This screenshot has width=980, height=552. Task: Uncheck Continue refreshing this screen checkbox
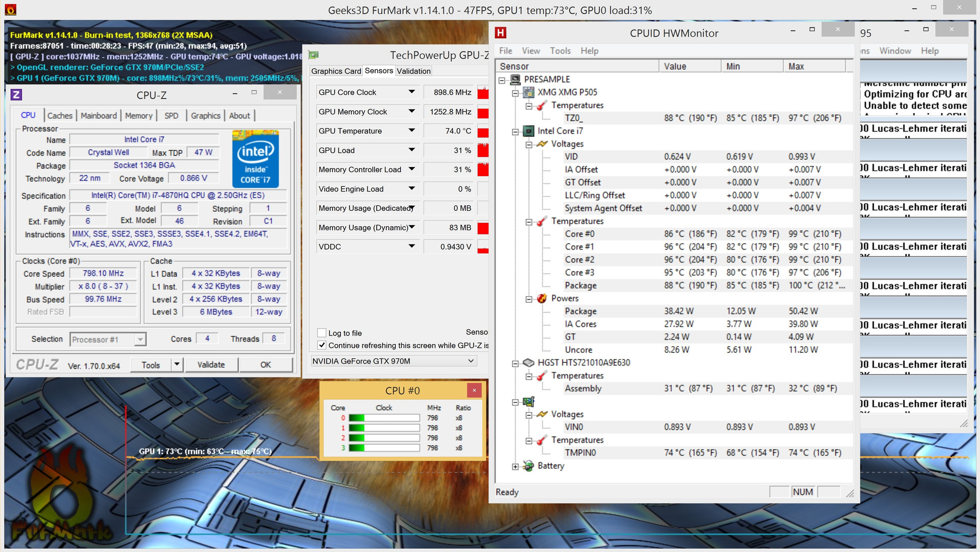(322, 345)
